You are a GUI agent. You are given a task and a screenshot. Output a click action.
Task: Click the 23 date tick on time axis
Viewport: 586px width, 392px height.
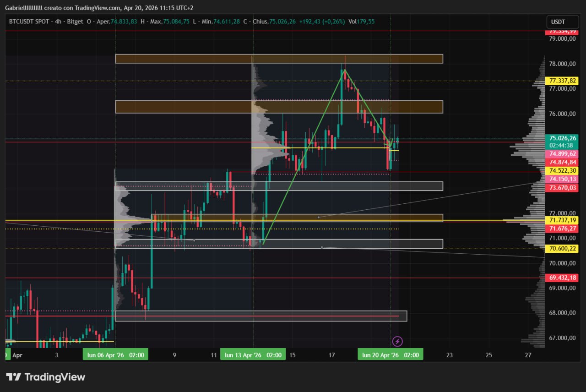click(450, 355)
